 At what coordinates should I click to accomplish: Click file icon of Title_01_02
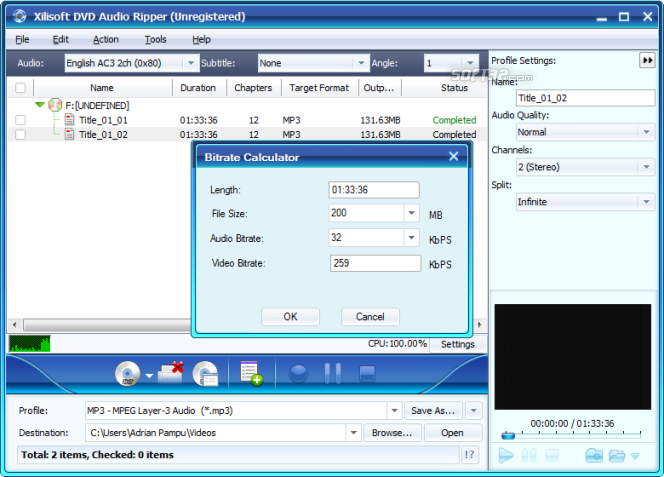69,134
